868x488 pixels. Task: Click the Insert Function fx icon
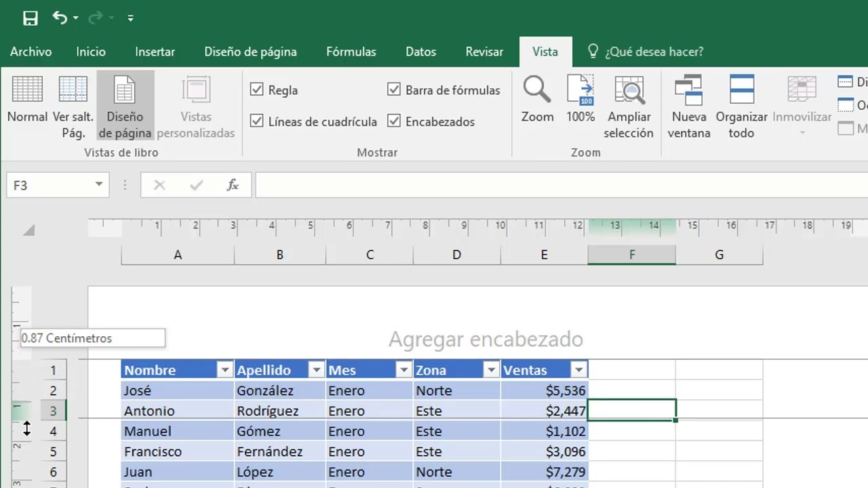click(233, 185)
